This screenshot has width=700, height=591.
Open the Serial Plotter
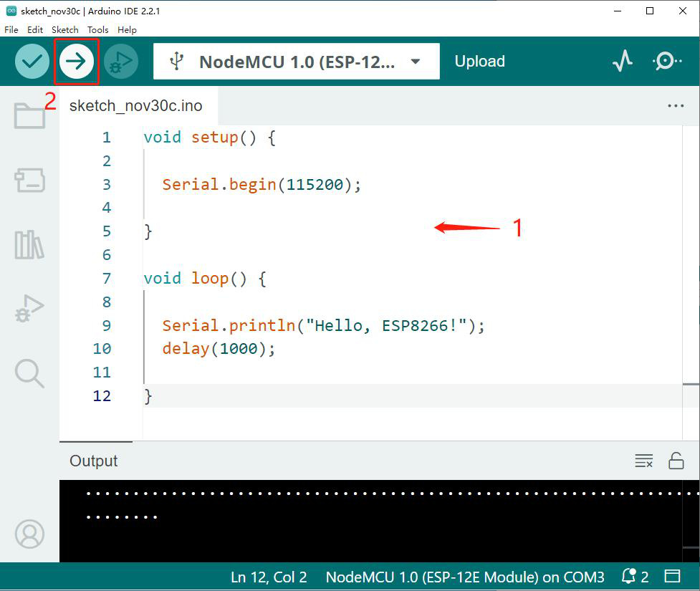[x=623, y=61]
